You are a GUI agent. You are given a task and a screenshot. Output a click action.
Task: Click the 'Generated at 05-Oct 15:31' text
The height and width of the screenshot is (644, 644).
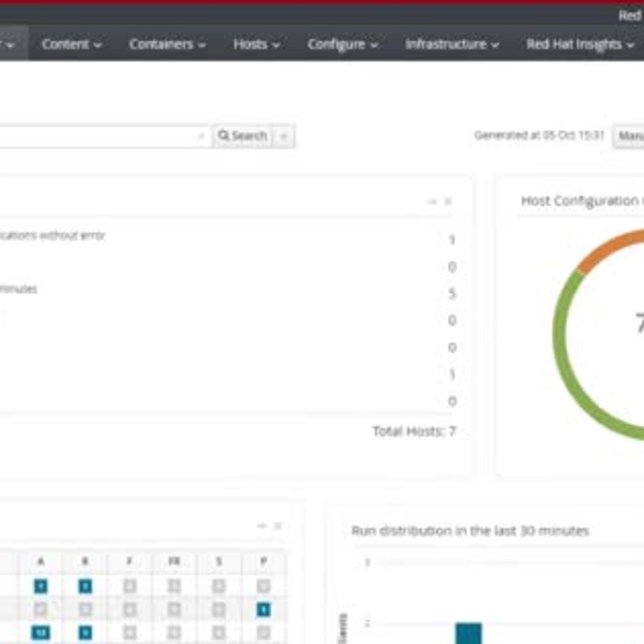click(539, 135)
